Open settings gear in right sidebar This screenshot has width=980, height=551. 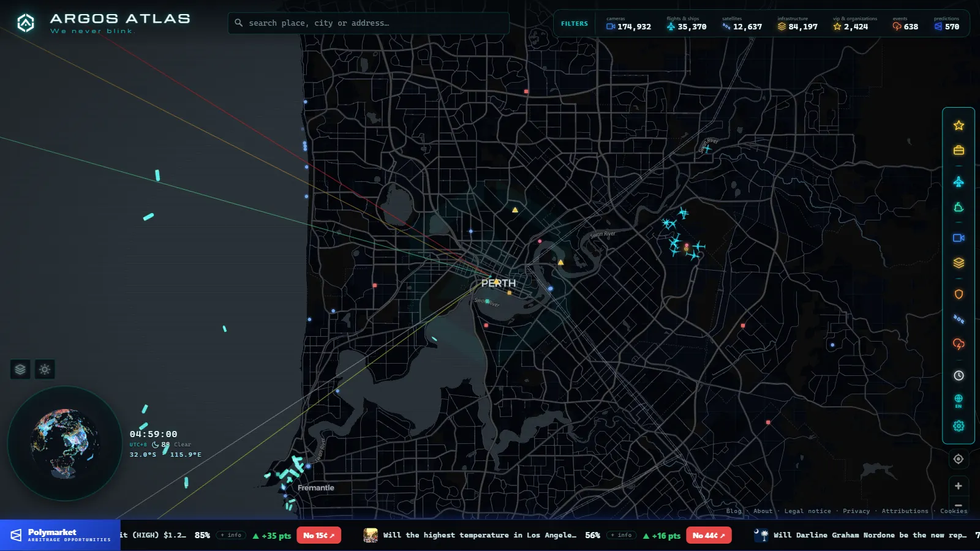[959, 426]
